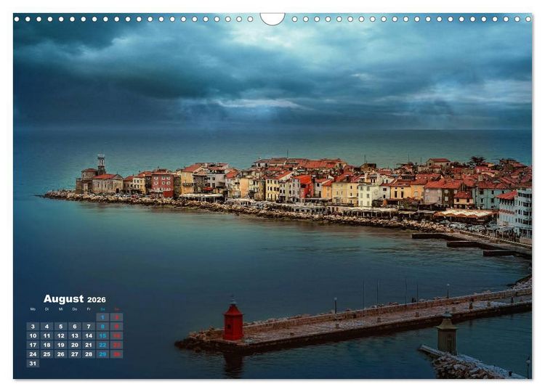Select date 25 in the calendar
Viewport: 545px width, 392px height.
pos(47,354)
